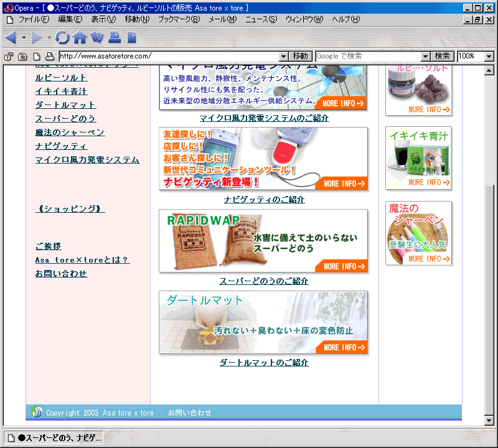This screenshot has width=498, height=448.
Task: Click the イキイキ青汁 product thumbnail
Action: pos(418,158)
